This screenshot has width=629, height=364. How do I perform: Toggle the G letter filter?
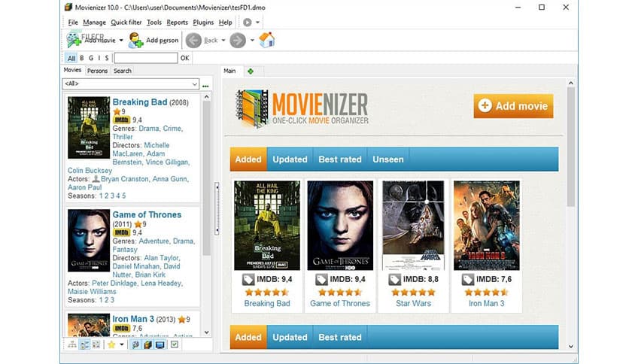point(91,58)
